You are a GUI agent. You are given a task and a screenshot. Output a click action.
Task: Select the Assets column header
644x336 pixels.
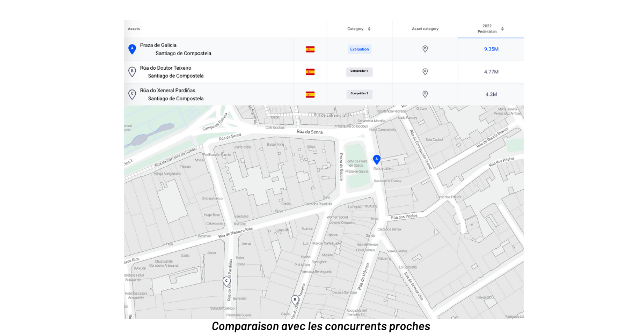[134, 29]
